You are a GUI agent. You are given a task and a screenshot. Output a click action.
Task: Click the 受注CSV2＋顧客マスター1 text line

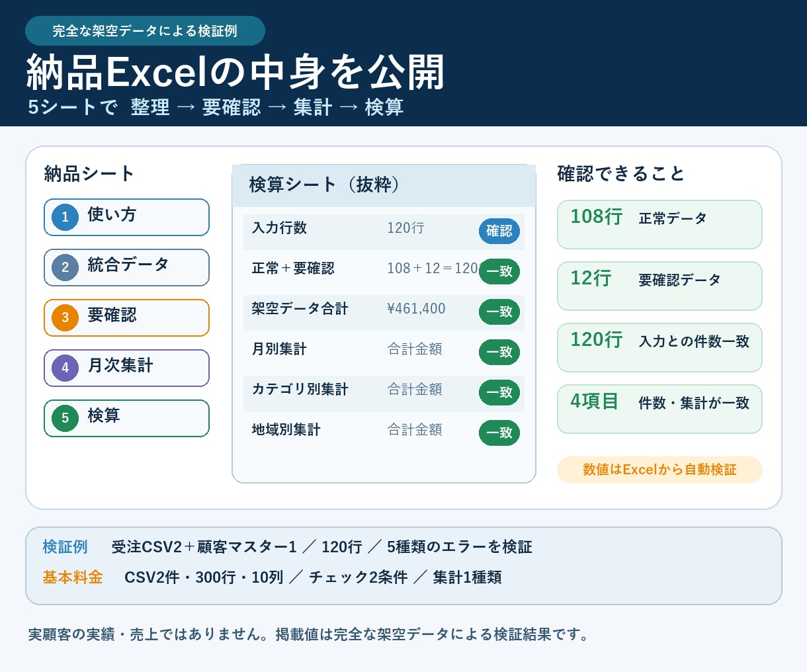coord(321,547)
